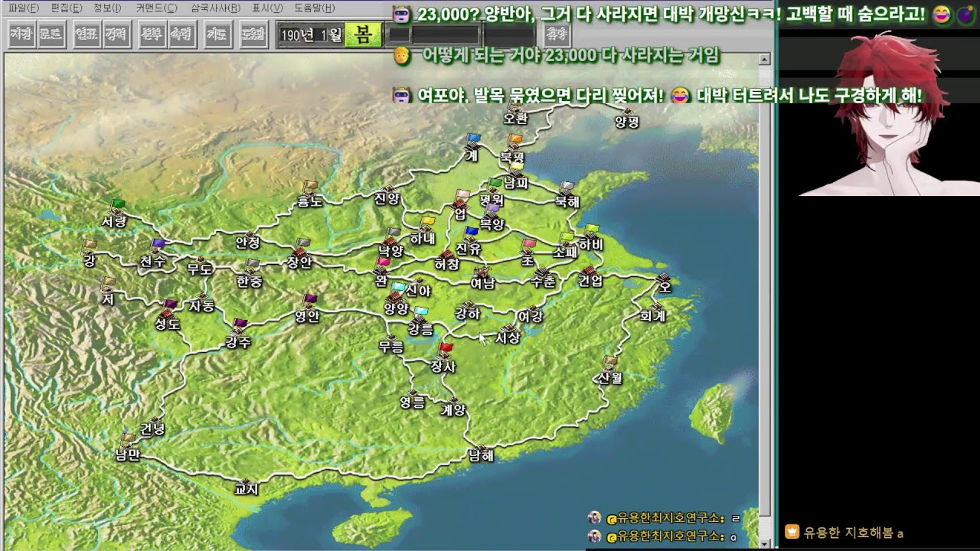Select the 수춘 city label
Image resolution: width=980 pixels, height=551 pixels.
pyautogui.click(x=543, y=282)
